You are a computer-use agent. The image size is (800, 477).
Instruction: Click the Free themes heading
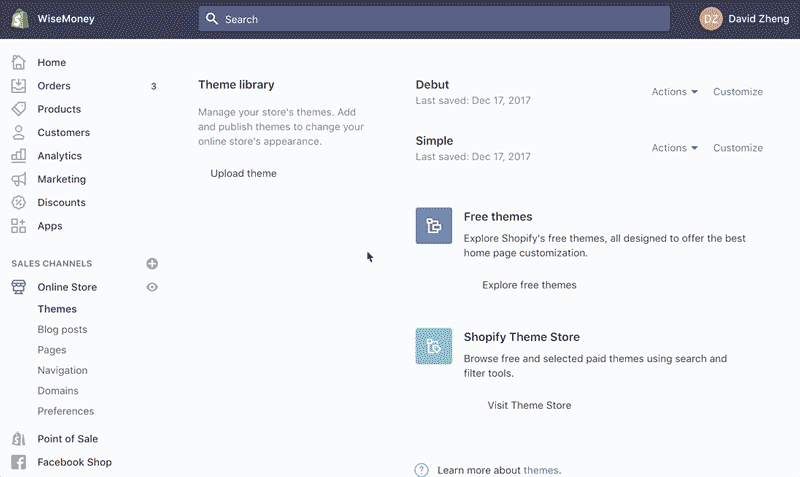[x=498, y=217]
